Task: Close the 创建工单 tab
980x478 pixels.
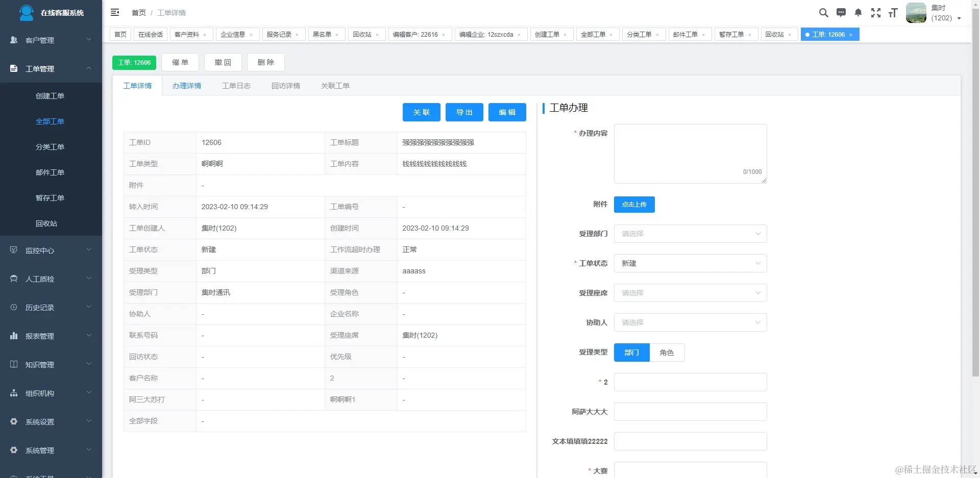Action: 565,35
